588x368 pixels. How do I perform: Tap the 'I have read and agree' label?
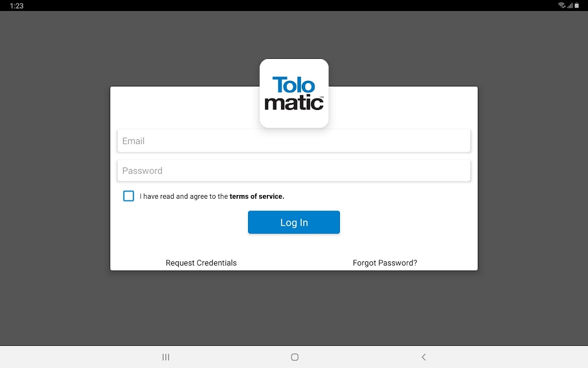(184, 196)
